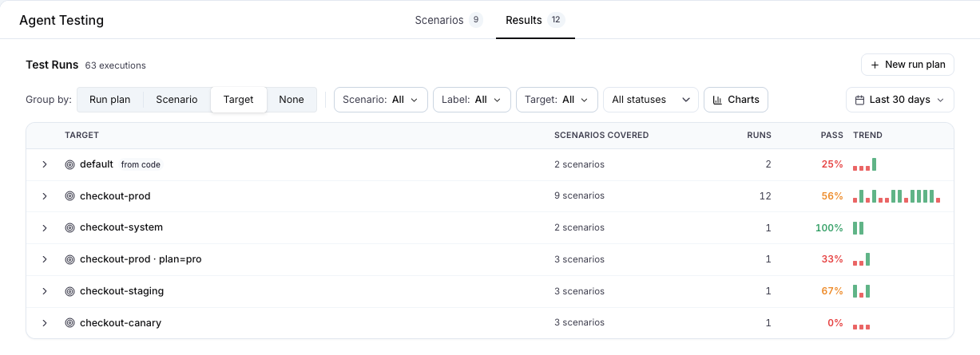The image size is (980, 355).
Task: Click the 67% pass rate value
Action: click(x=832, y=291)
